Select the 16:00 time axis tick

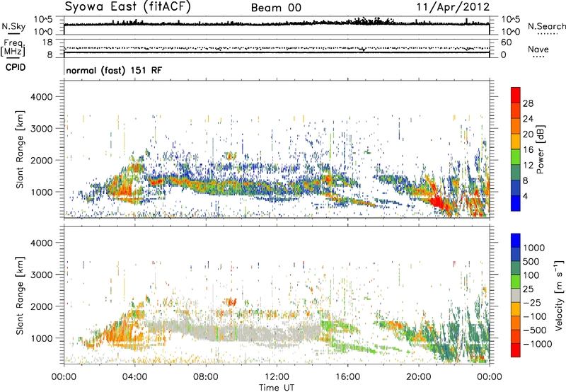(x=347, y=377)
